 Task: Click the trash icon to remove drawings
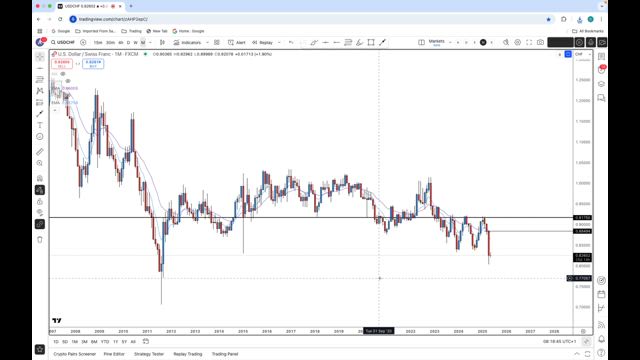pos(40,240)
